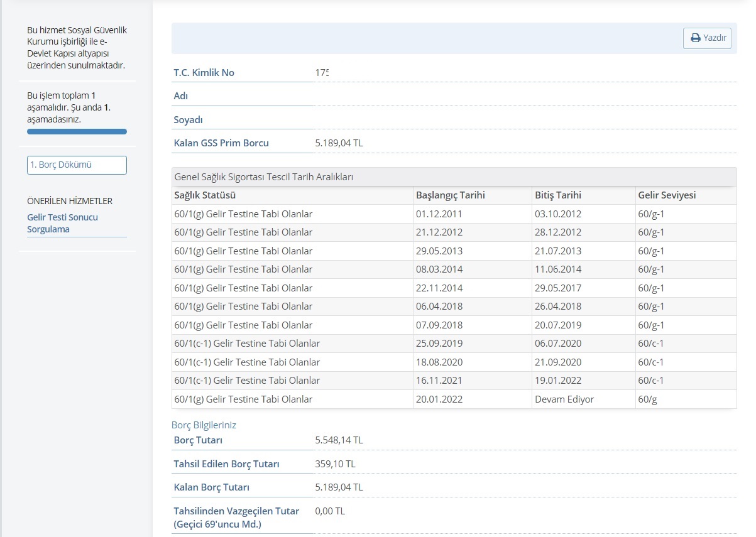
Task: Select the end date 21.07.2013
Action: (x=558, y=251)
